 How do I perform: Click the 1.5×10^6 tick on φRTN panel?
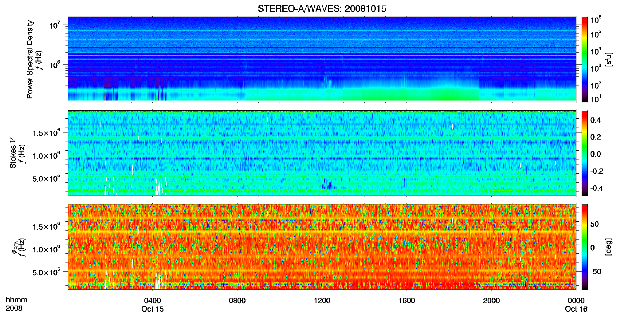(x=46, y=226)
